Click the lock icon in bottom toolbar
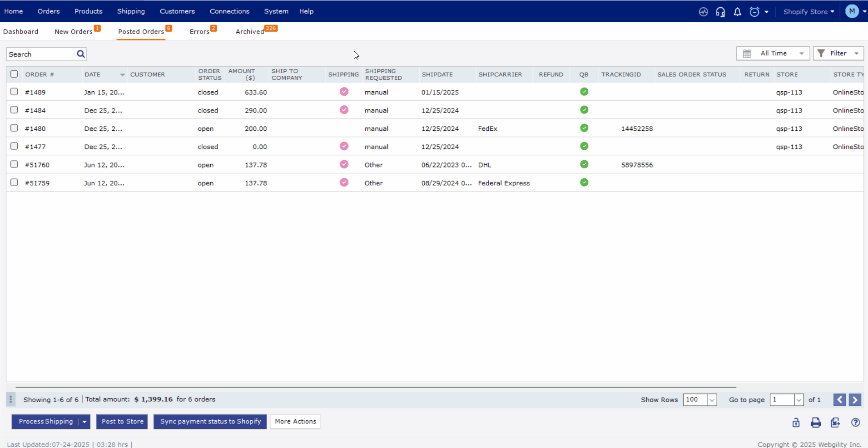The width and height of the screenshot is (868, 448). coord(796,423)
